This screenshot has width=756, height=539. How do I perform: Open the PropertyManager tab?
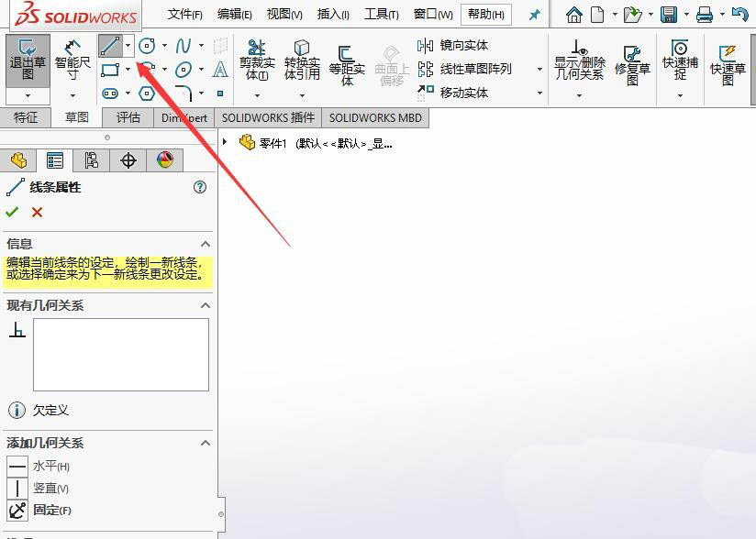54,160
